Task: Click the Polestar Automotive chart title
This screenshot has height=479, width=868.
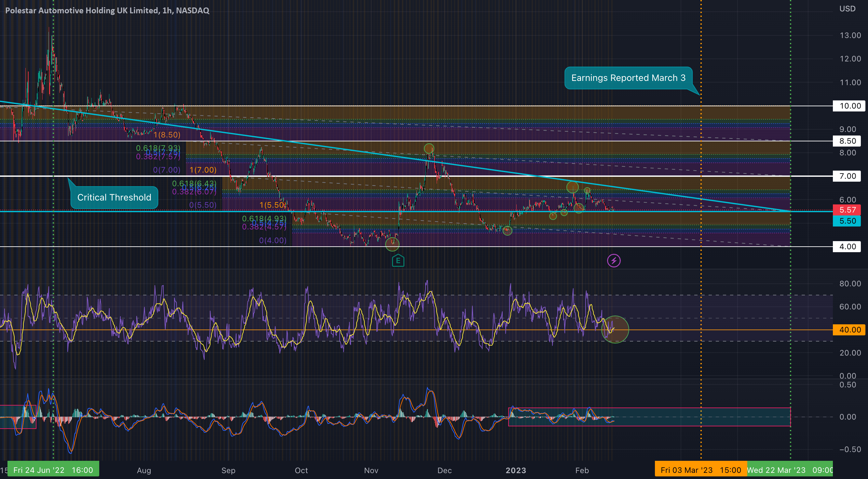Action: click(107, 10)
